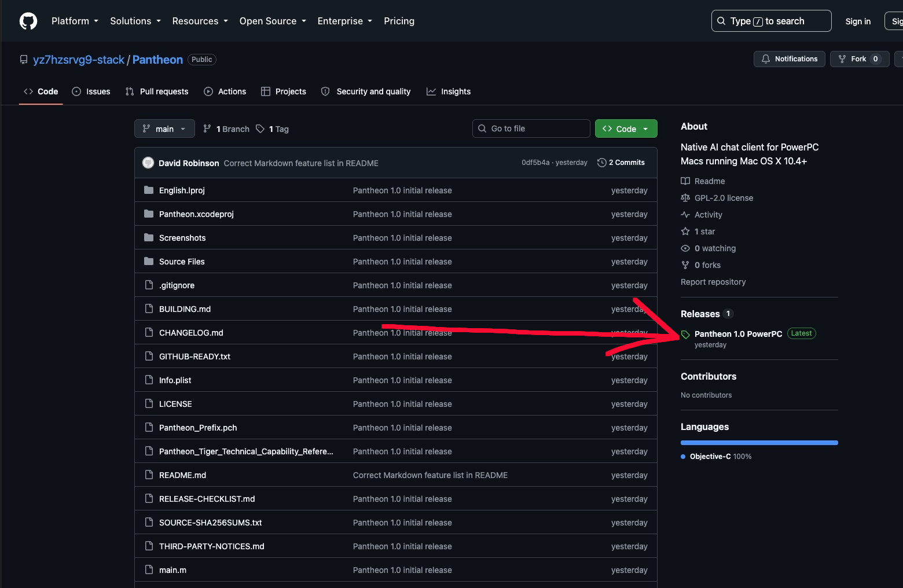Click the file icon for main.m
Viewport: 903px width, 588px height.
149,569
